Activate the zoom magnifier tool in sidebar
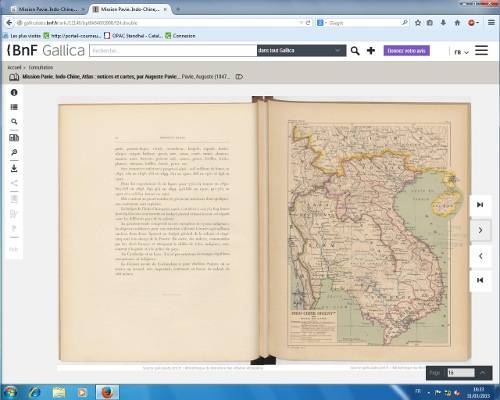The height and width of the screenshot is (400, 500). 14,152
